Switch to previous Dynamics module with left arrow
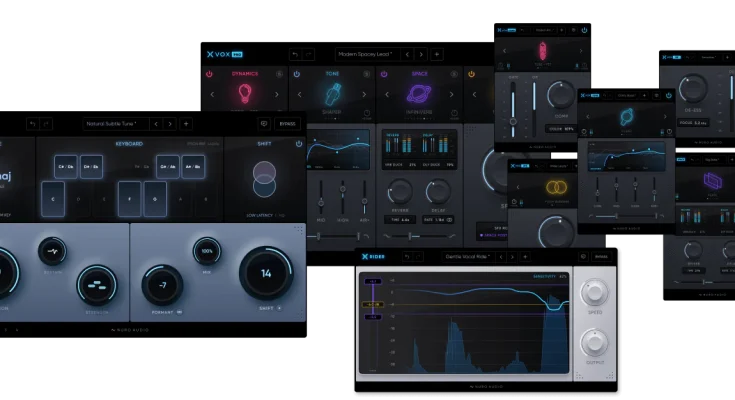The height and width of the screenshot is (400, 735). point(211,95)
